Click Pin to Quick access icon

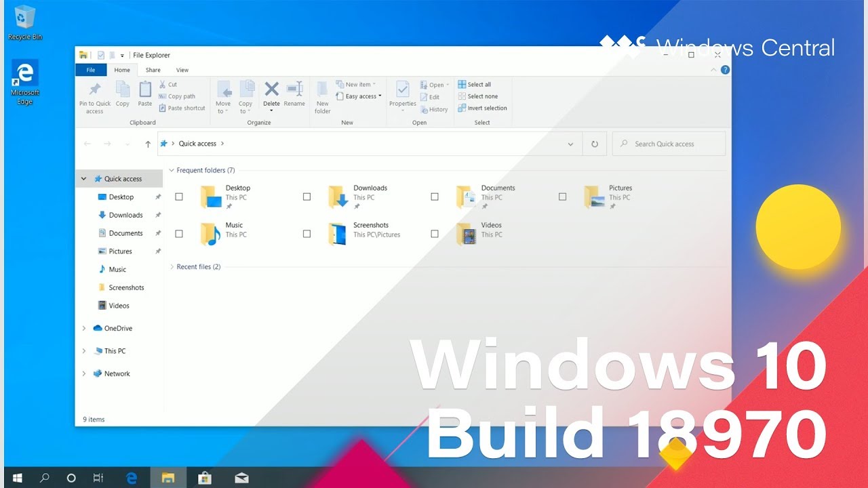[x=95, y=89]
